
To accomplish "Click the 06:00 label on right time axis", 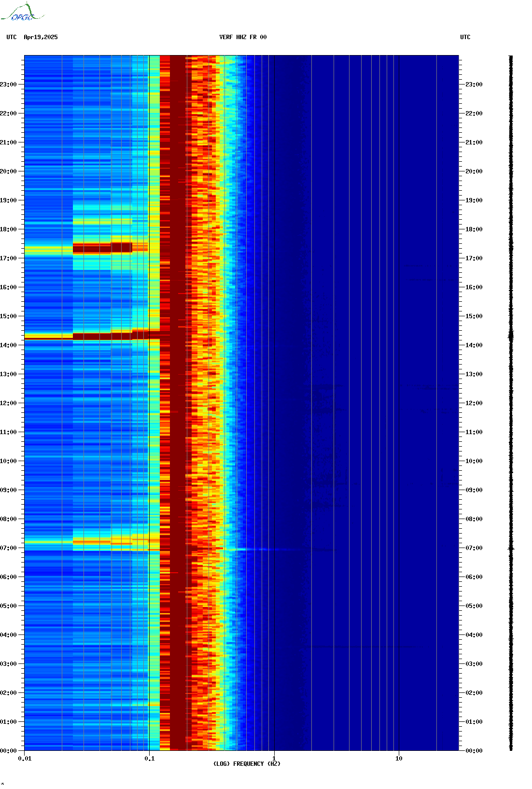I will [x=474, y=577].
